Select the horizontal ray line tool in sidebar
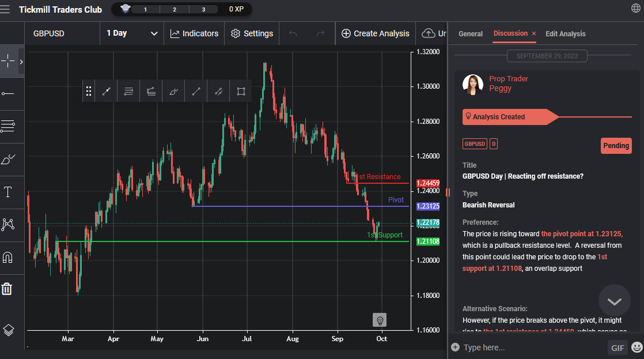644x359 pixels. pos(8,94)
